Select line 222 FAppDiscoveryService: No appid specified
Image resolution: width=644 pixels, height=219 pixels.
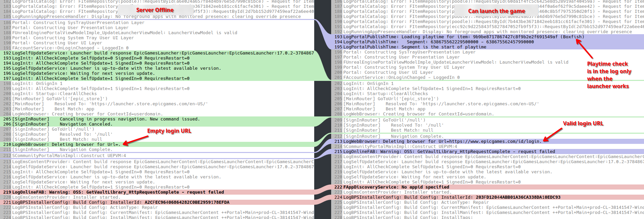(396, 187)
